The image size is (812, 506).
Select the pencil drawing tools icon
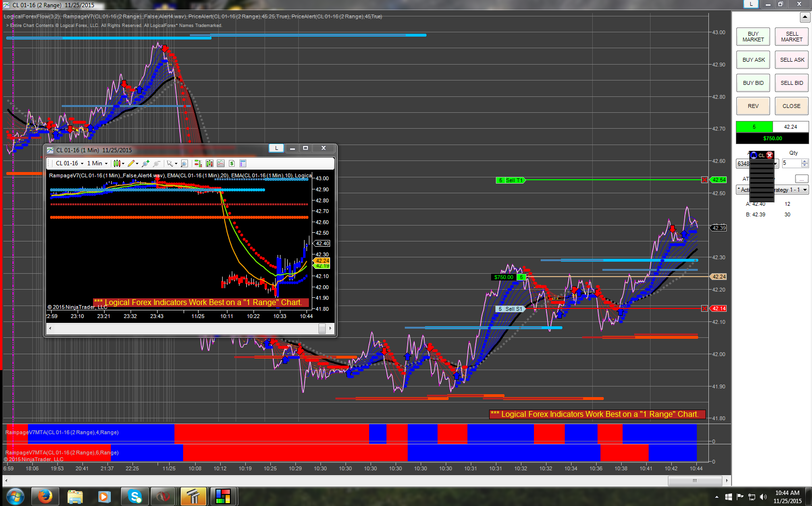tap(131, 163)
